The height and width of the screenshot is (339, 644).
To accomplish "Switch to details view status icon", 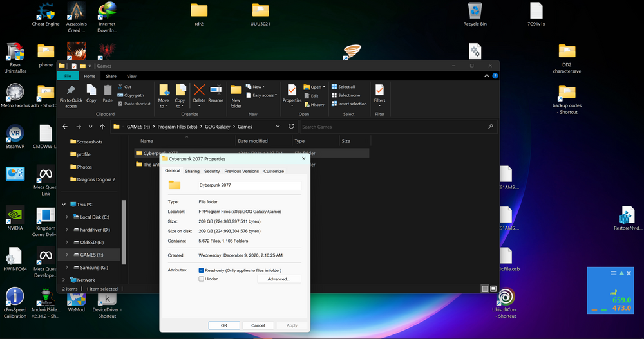I will click(485, 289).
